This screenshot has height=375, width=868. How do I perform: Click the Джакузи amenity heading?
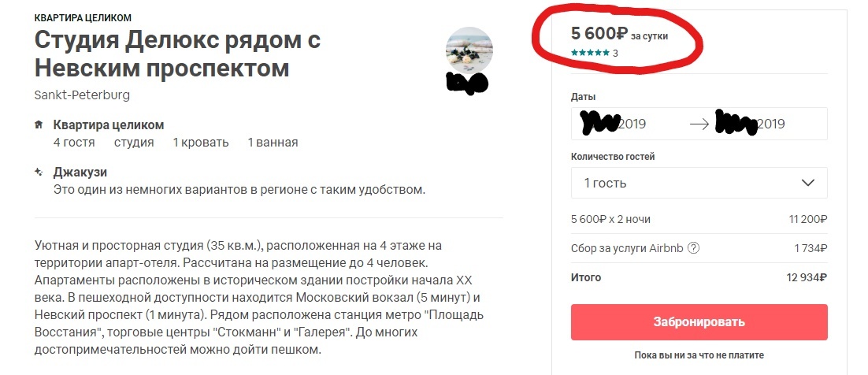pyautogui.click(x=80, y=172)
